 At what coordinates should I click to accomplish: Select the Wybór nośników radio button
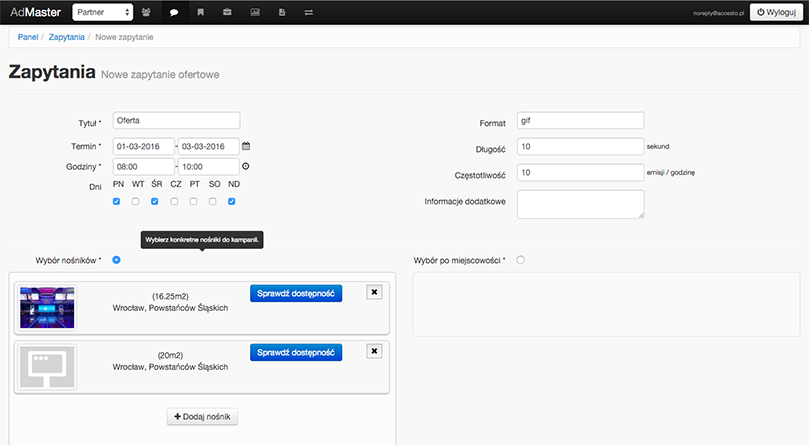coord(117,260)
